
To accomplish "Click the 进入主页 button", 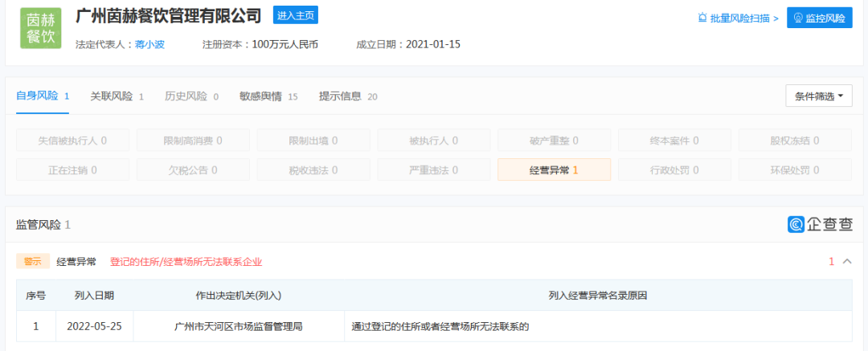I will 295,15.
